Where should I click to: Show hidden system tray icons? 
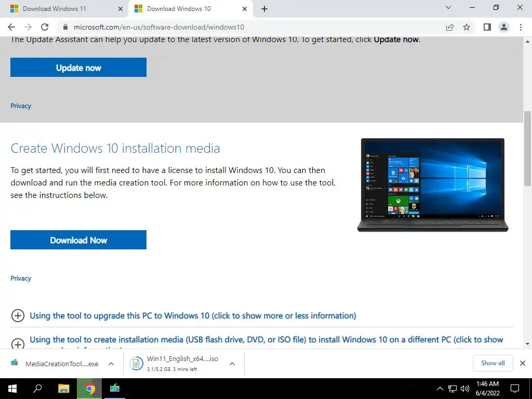tap(440, 389)
